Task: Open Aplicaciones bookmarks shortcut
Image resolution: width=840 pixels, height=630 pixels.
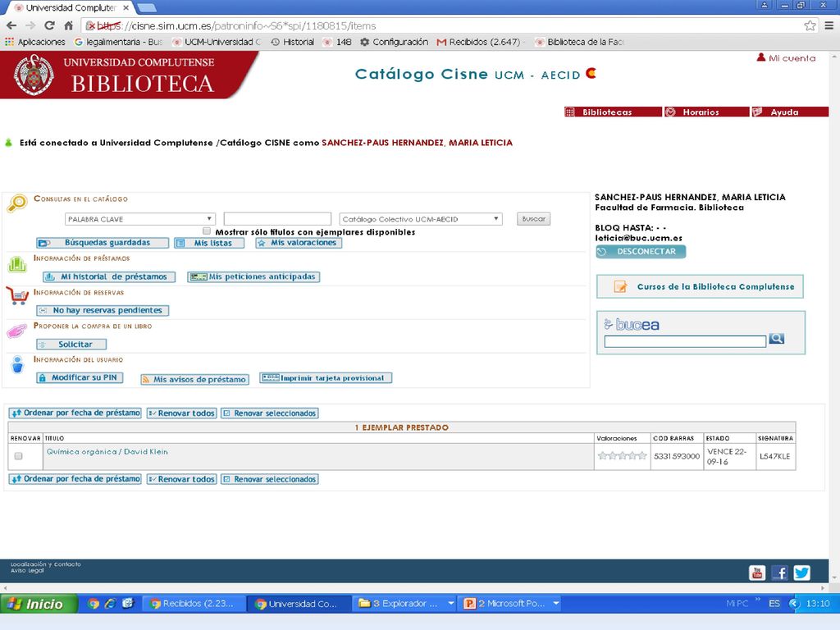Action: (34, 42)
